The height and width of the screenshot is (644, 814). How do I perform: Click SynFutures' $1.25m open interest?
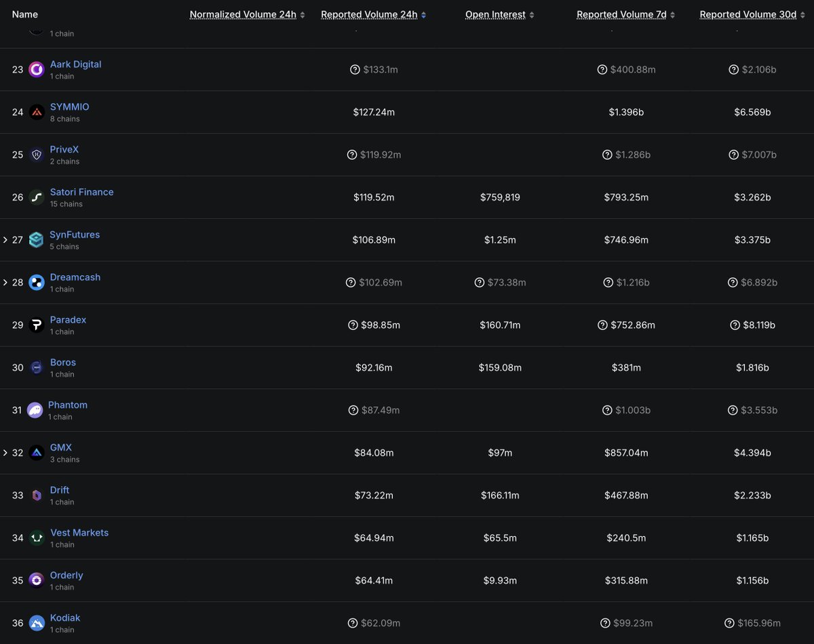pos(500,240)
